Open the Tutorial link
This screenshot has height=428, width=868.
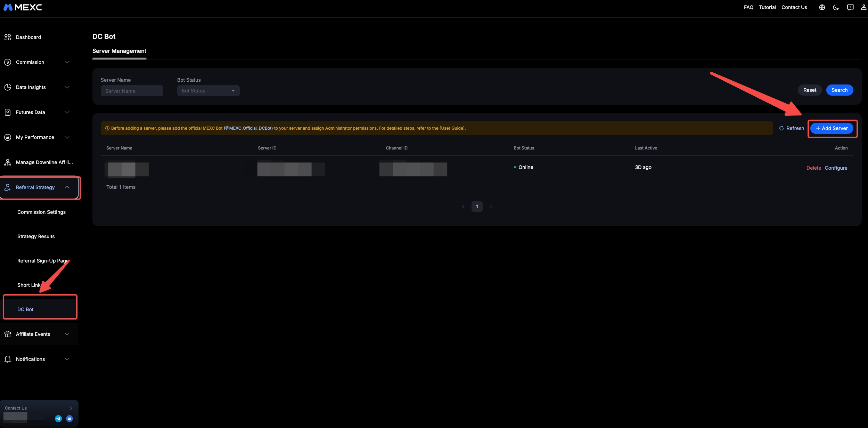click(767, 7)
